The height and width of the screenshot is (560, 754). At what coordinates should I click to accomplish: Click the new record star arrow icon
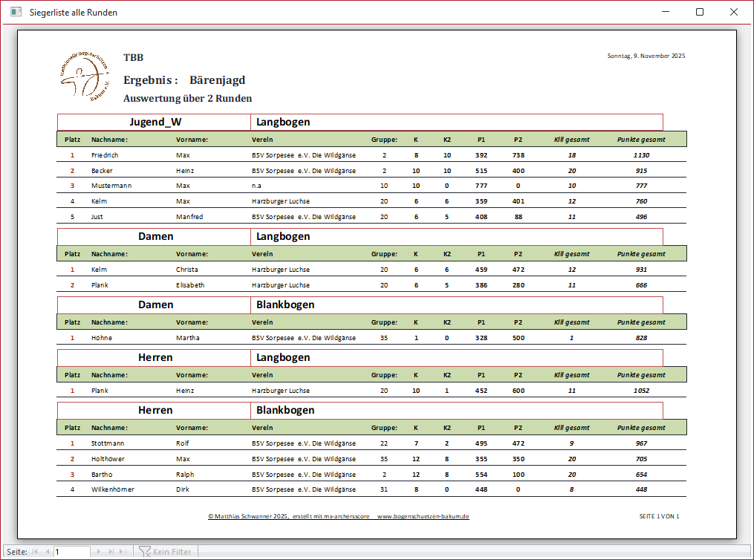tap(124, 552)
